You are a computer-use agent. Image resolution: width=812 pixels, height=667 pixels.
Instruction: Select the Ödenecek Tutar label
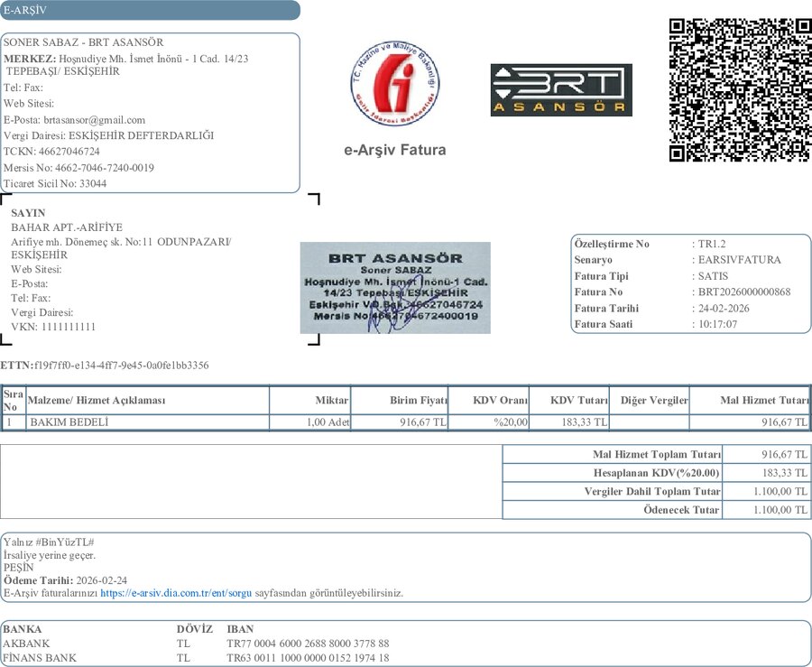click(681, 510)
